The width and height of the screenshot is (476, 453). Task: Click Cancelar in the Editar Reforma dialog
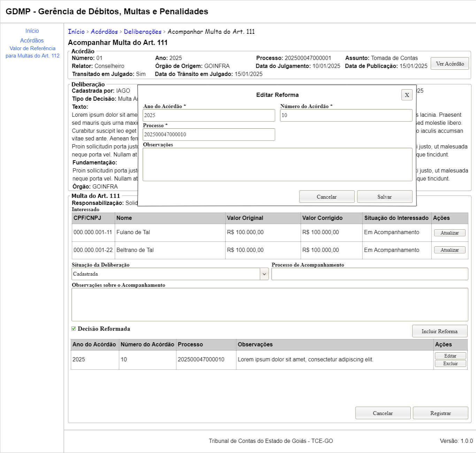327,197
